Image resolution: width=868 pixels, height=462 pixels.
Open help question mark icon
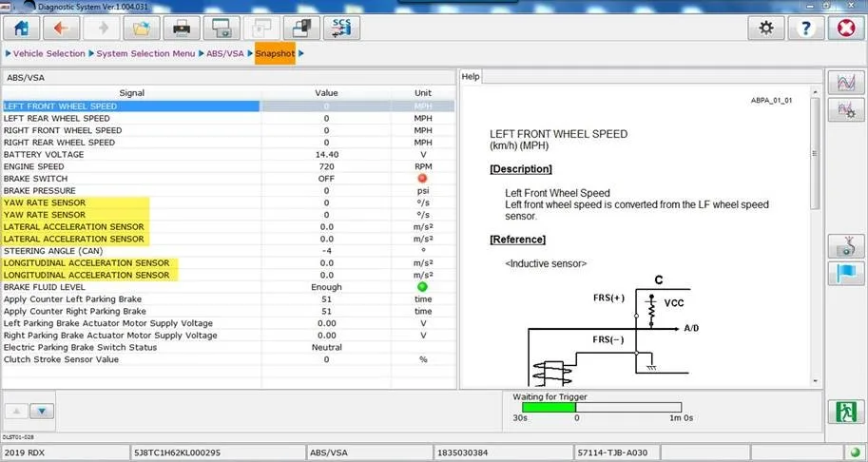(x=806, y=28)
